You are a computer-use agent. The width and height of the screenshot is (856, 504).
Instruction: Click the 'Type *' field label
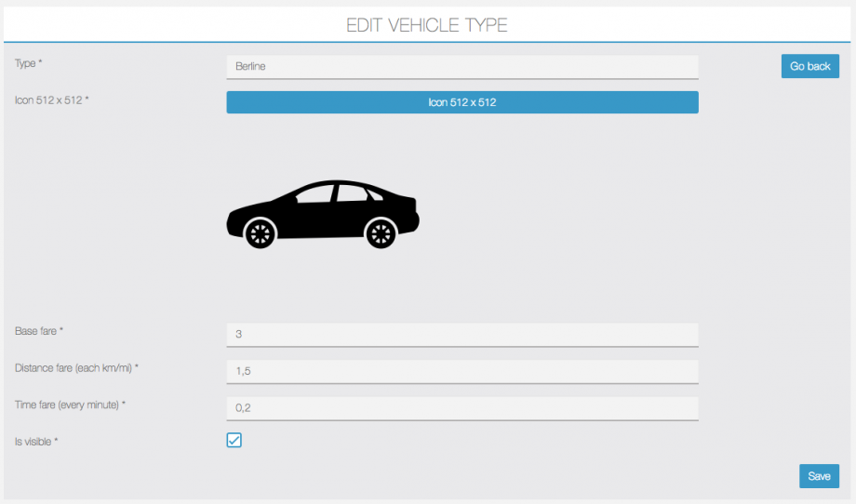click(x=29, y=63)
